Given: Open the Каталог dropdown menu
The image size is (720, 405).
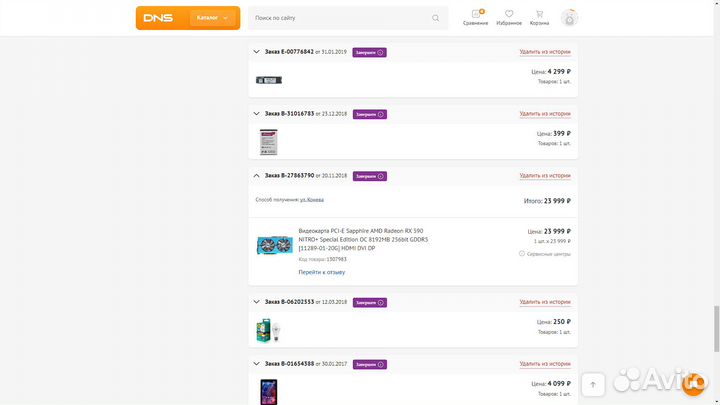Looking at the screenshot, I should [x=213, y=18].
